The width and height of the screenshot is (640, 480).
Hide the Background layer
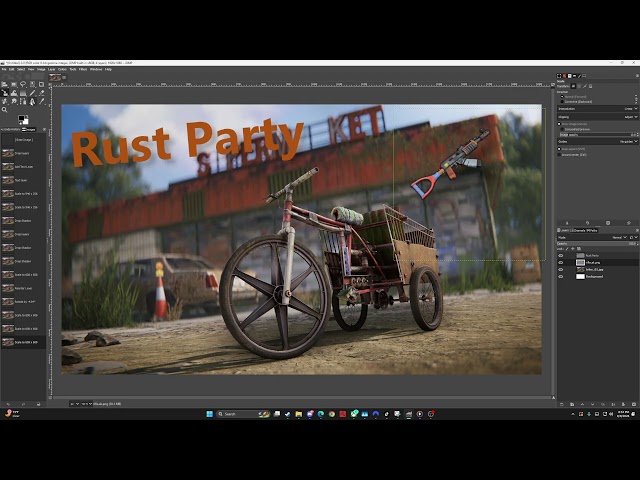(561, 276)
